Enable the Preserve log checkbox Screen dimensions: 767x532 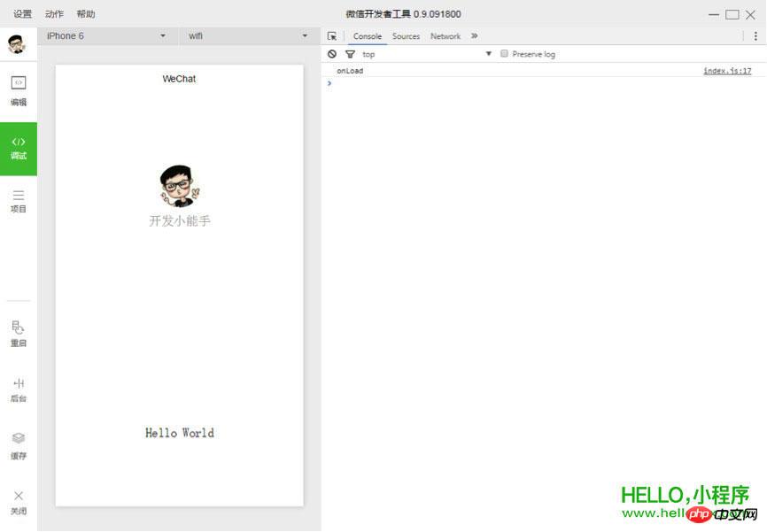click(504, 53)
